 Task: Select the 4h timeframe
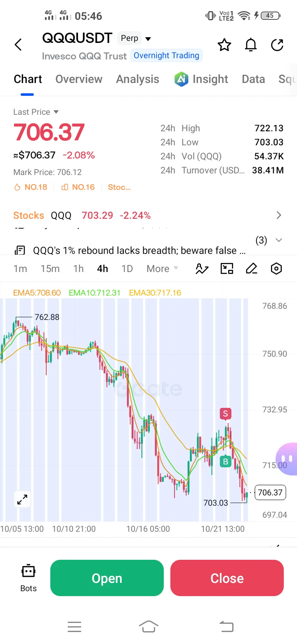coord(103,269)
